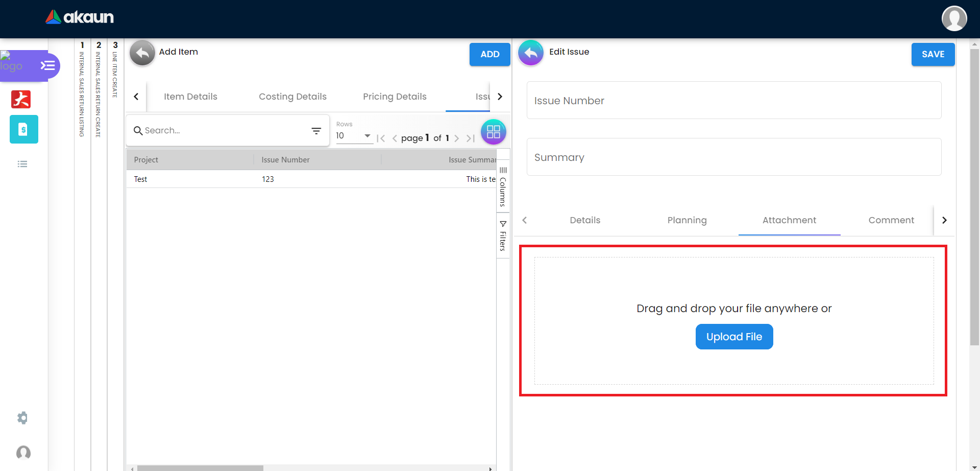Click the back arrow beside Add Item
This screenshot has width=980, height=471.
pyautogui.click(x=142, y=53)
